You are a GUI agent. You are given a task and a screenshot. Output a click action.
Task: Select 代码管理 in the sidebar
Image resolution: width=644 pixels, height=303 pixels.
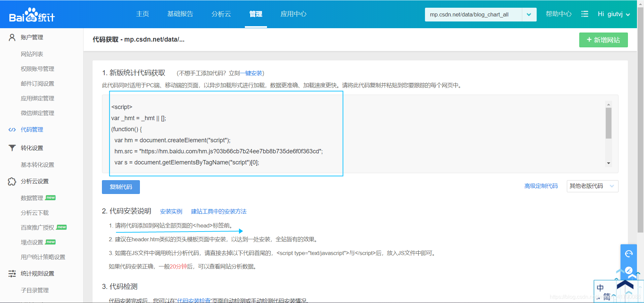click(32, 130)
